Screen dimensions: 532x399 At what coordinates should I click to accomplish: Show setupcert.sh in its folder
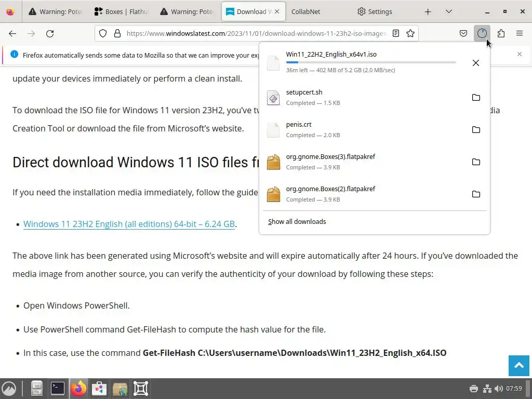(x=476, y=97)
